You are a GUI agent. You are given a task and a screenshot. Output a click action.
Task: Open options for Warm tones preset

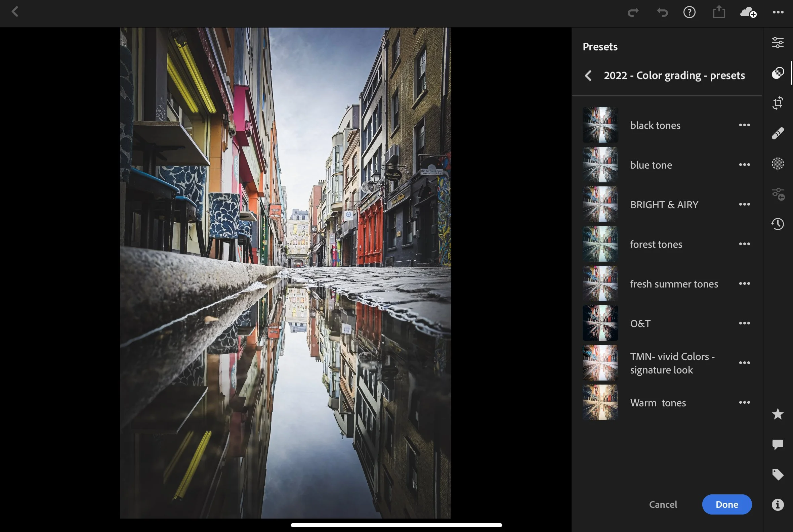click(744, 402)
